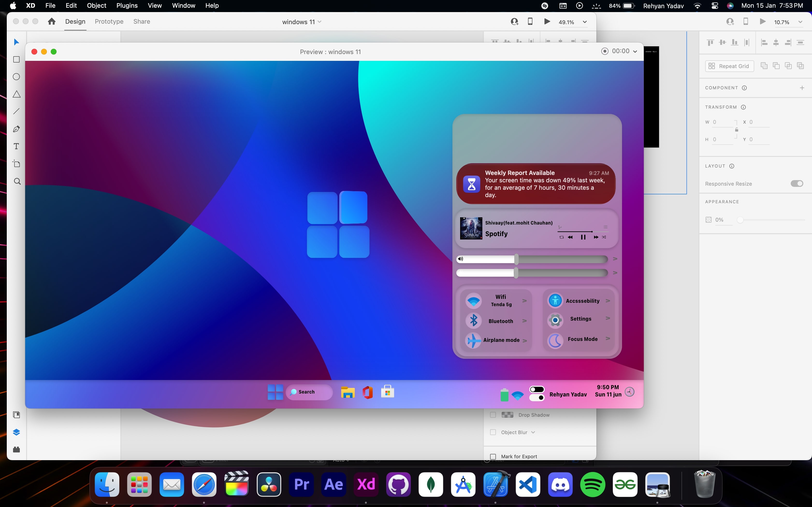Select the Ellipse tool
Screen dimensions: 812x507
16,77
